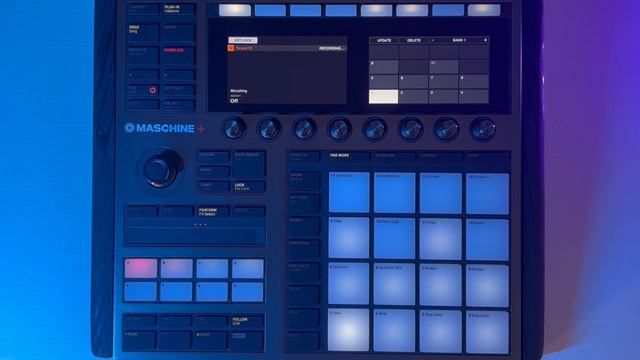
Task: Switch to KEYBOARD mode
Action: [394, 157]
